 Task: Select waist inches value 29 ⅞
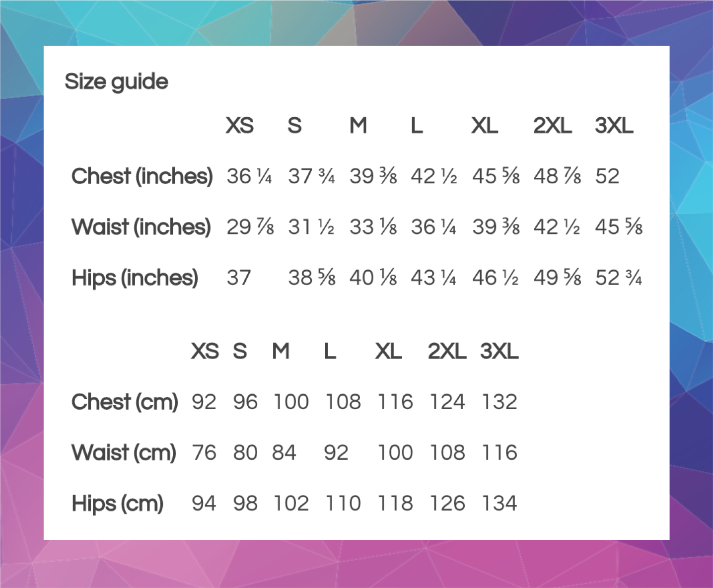tap(250, 227)
